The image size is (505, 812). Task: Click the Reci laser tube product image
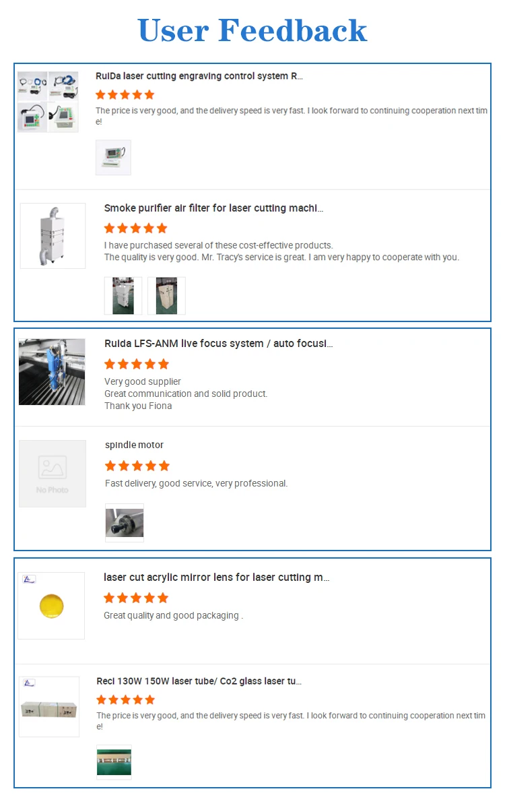pos(49,707)
